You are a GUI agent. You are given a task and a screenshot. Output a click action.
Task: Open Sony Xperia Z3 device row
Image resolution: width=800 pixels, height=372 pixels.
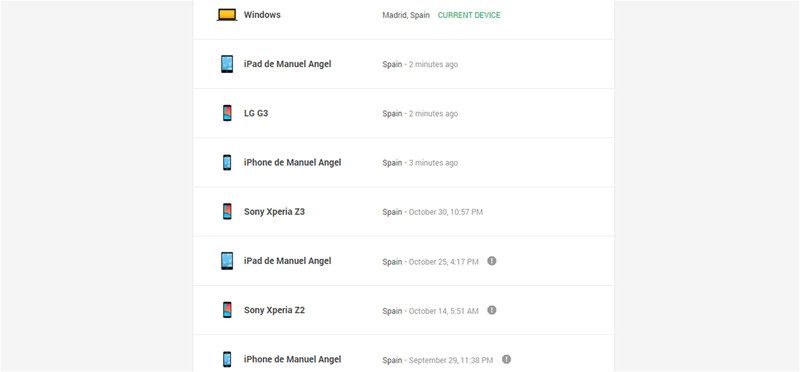[404, 212]
